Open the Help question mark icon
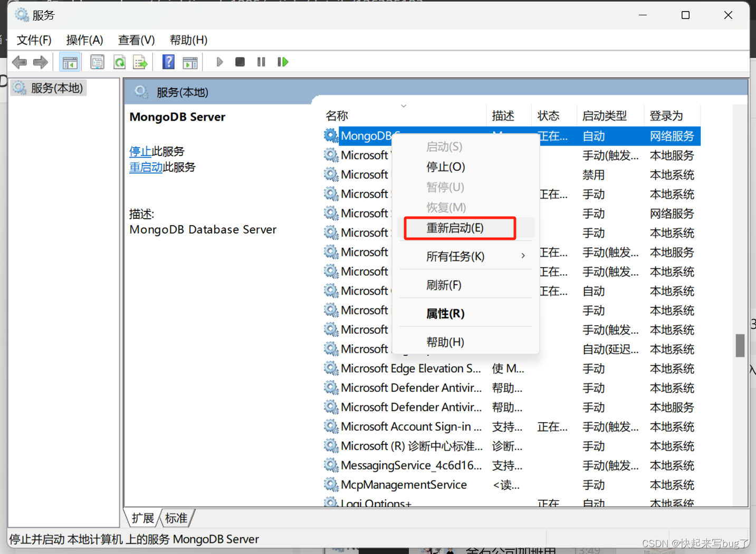Screen dimensions: 756x554 coord(168,62)
